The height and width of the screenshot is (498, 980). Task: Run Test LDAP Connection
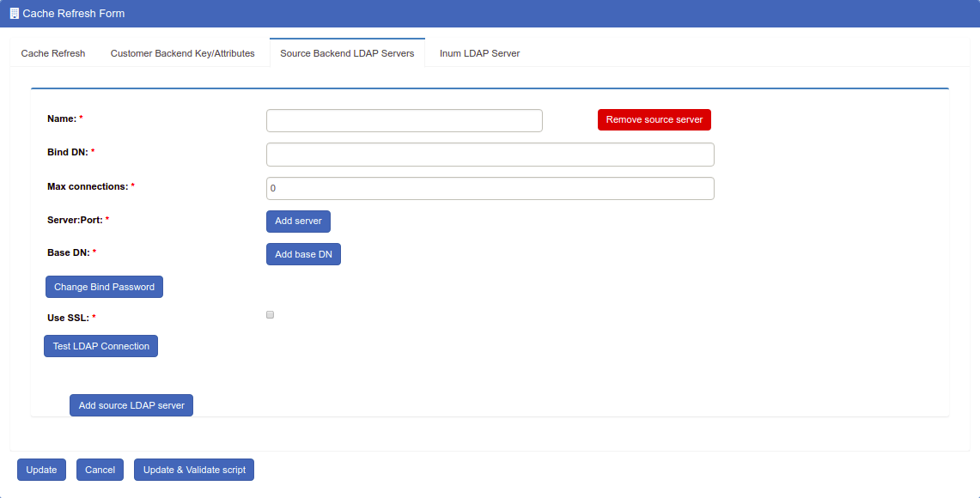pyautogui.click(x=100, y=345)
